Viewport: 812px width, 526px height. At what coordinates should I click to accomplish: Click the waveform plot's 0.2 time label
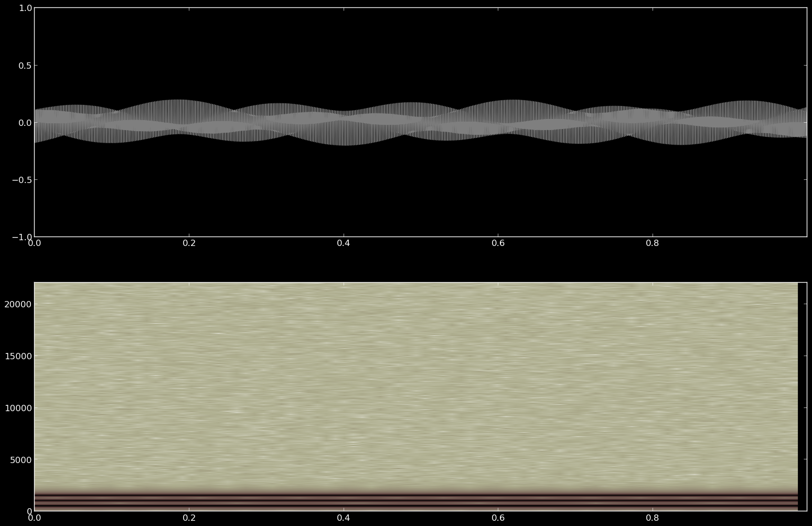click(189, 243)
